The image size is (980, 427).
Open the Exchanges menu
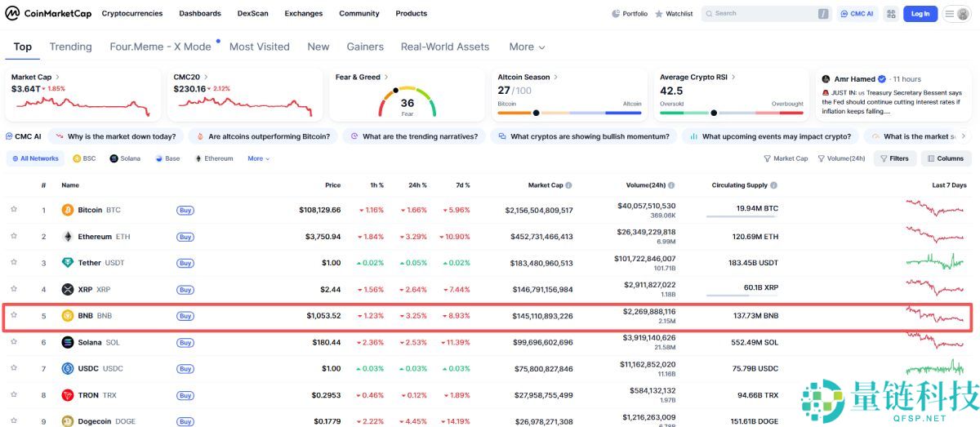tap(303, 14)
